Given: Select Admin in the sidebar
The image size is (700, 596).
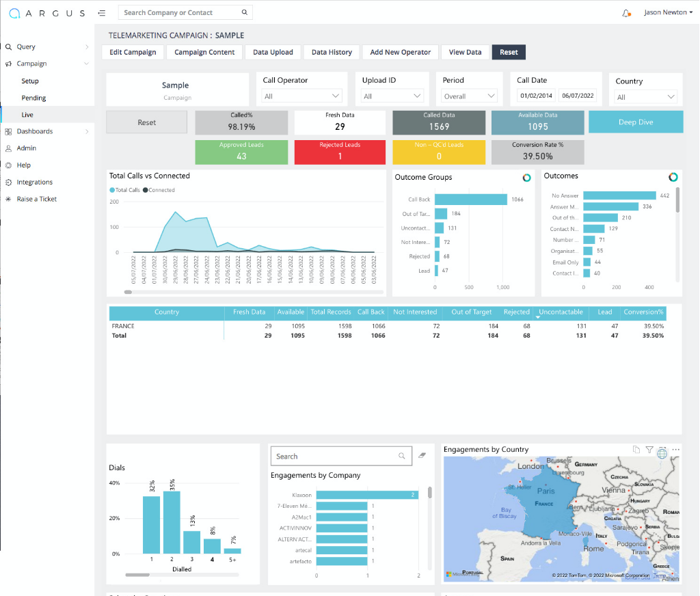Looking at the screenshot, I should (27, 148).
